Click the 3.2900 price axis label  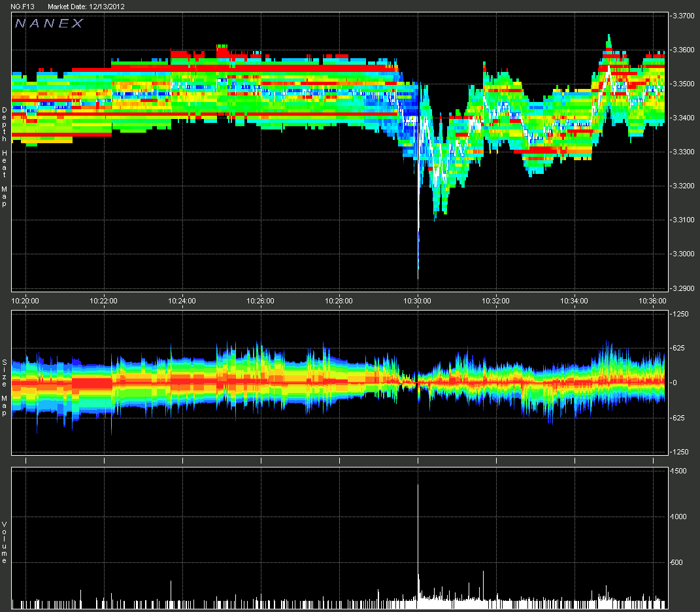(684, 288)
